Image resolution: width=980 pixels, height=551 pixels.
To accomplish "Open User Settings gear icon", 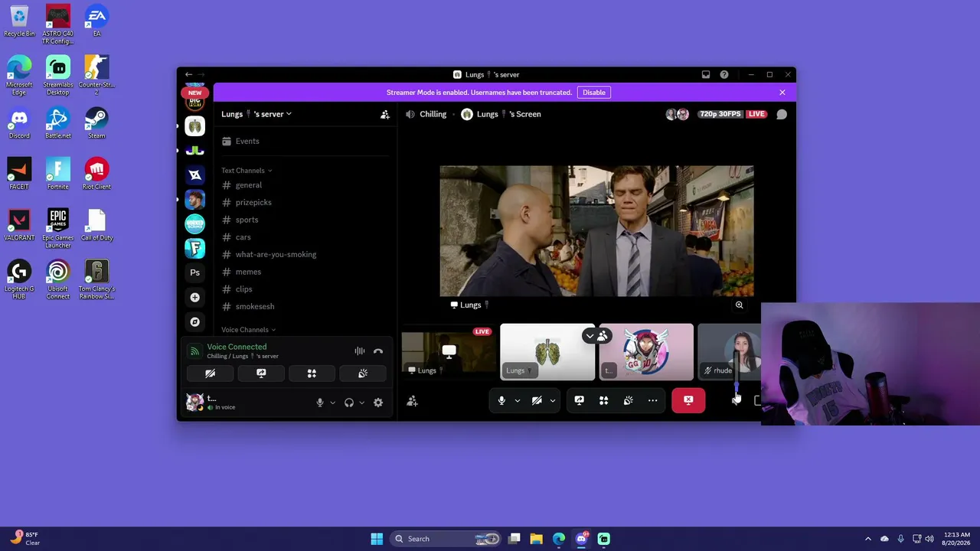I will point(378,403).
